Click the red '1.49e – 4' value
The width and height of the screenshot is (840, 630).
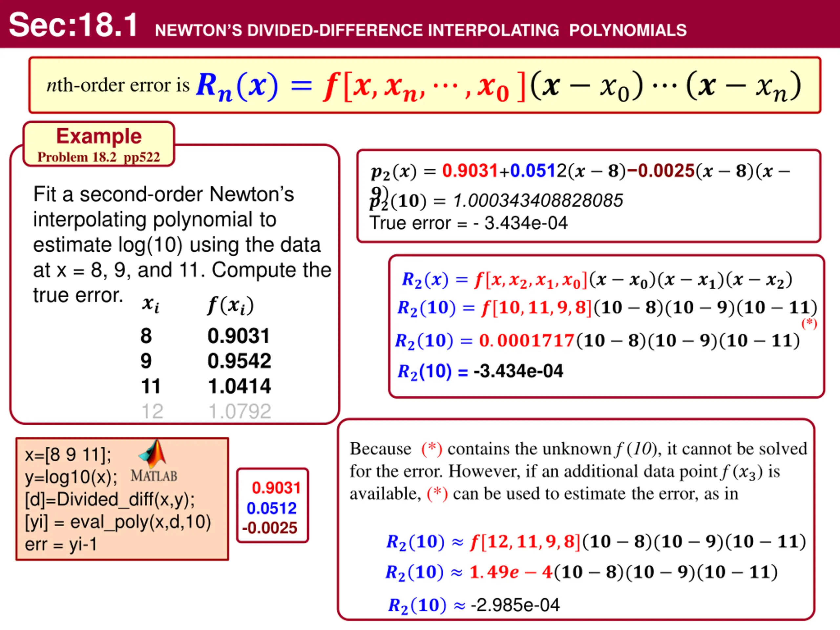tap(511, 572)
